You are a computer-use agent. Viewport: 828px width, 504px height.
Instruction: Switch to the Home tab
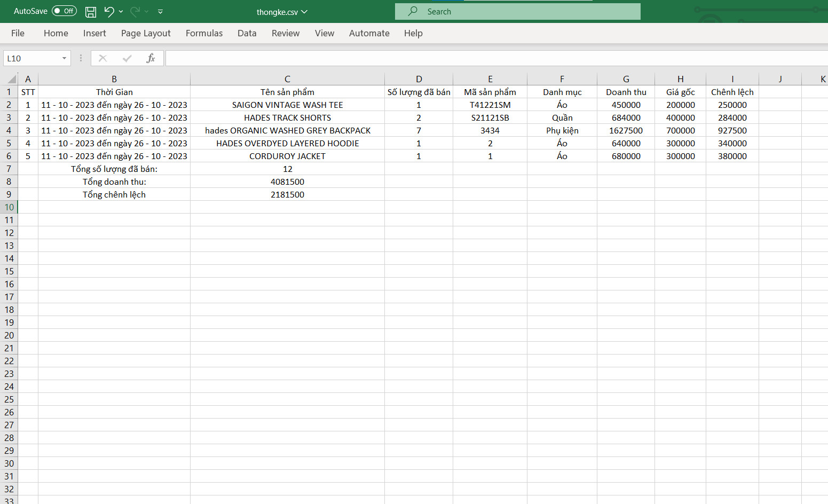click(56, 33)
